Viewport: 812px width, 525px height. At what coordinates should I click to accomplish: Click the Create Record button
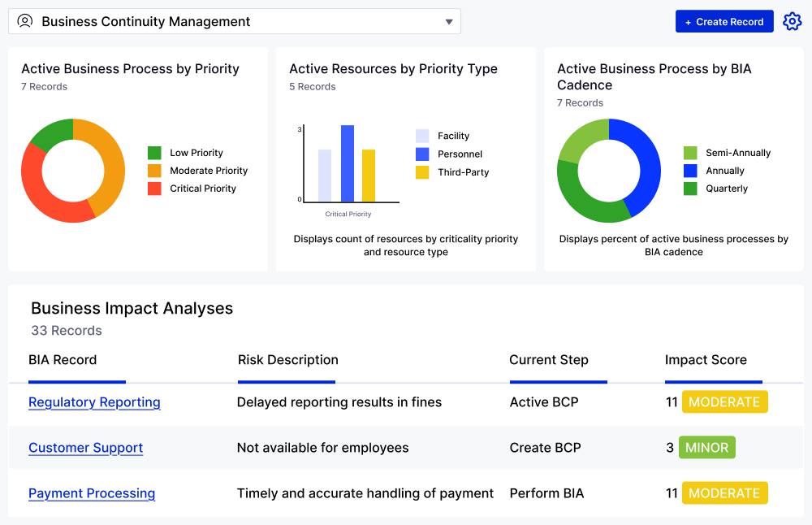tap(724, 21)
